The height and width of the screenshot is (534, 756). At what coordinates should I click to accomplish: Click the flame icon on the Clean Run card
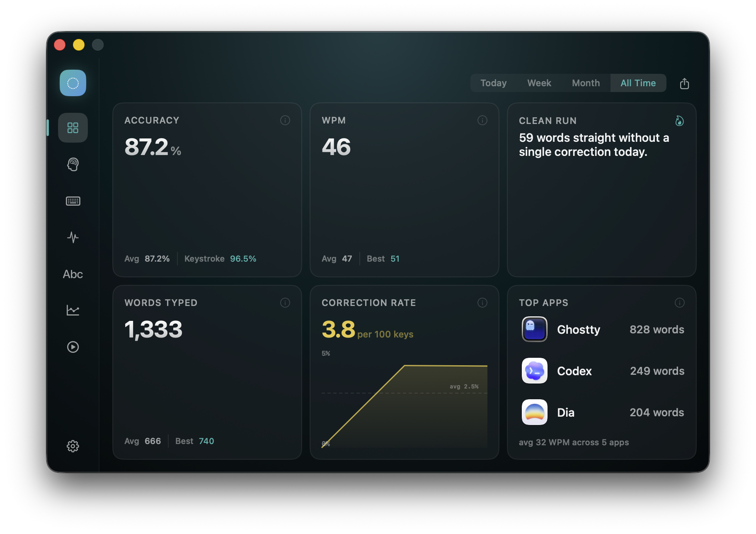(679, 121)
